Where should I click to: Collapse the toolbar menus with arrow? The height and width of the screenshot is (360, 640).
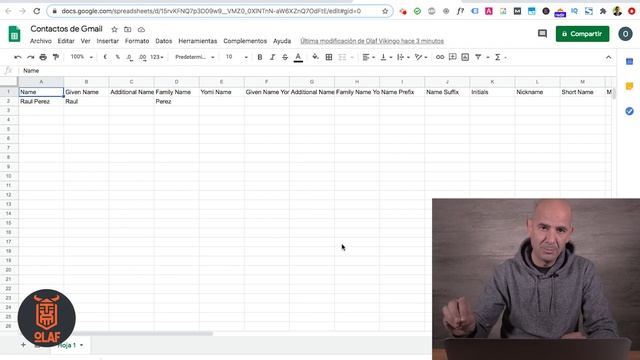tap(609, 57)
